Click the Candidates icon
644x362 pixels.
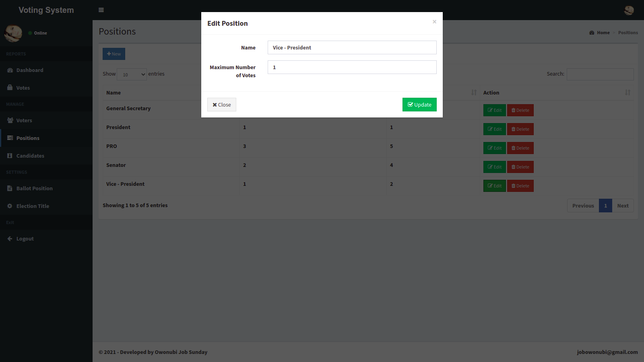(x=10, y=156)
